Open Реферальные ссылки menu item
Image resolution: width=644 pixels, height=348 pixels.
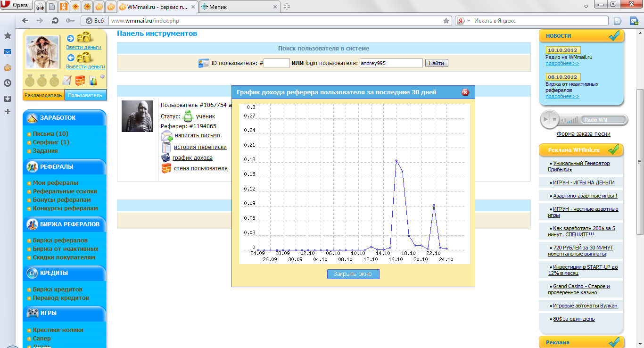coord(65,191)
